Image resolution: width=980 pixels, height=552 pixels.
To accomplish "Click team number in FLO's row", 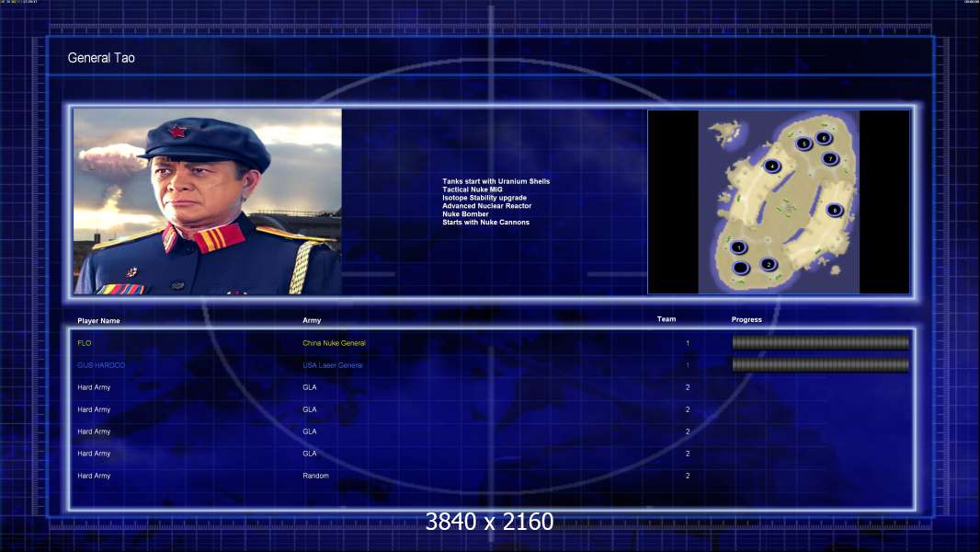I will [688, 343].
